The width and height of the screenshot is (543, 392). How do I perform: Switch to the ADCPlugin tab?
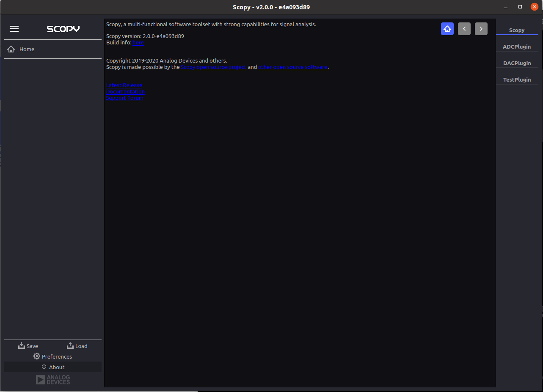coord(517,47)
